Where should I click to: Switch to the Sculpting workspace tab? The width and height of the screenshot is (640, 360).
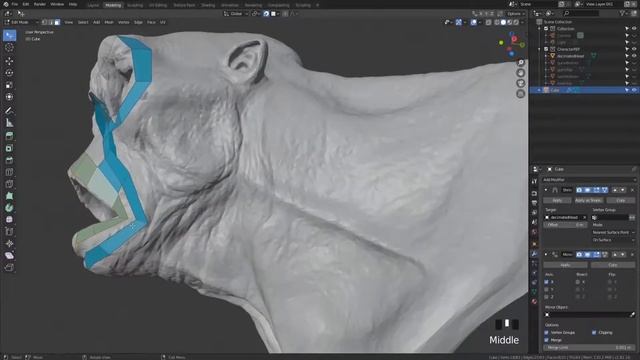point(135,5)
